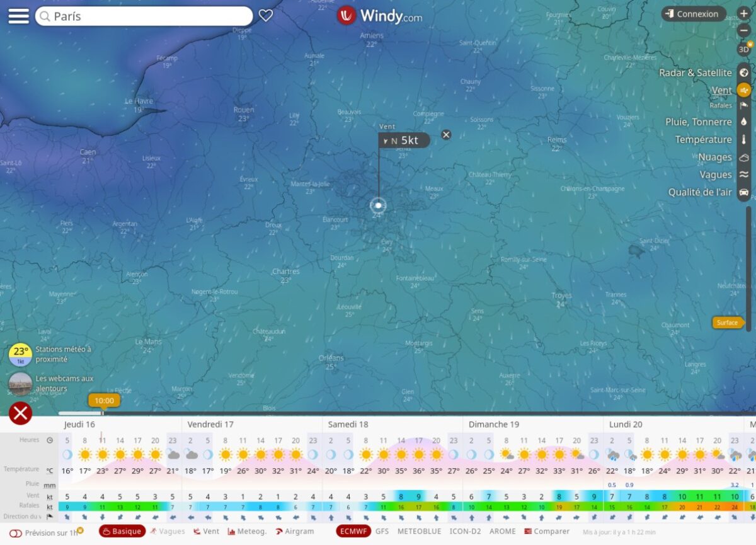Click the Connexion button

(x=693, y=14)
